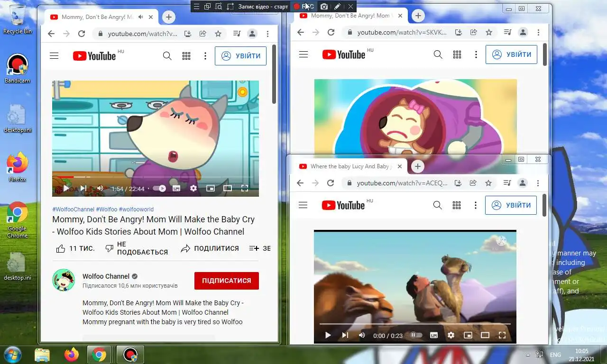Viewport: 607px width, 364px height.
Task: Open the #wolfooworld hashtag link
Action: point(136,209)
